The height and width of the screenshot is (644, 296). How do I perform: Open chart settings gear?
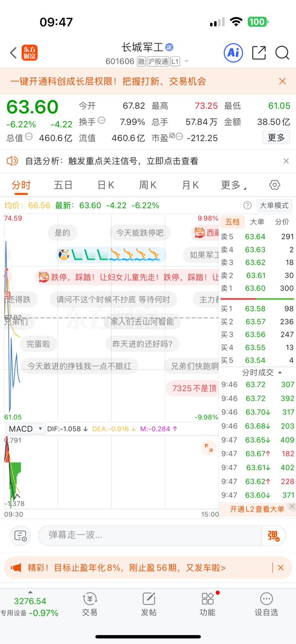[x=275, y=185]
